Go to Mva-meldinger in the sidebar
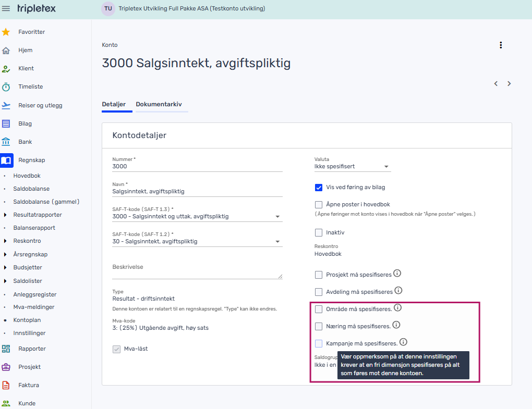 [33, 307]
